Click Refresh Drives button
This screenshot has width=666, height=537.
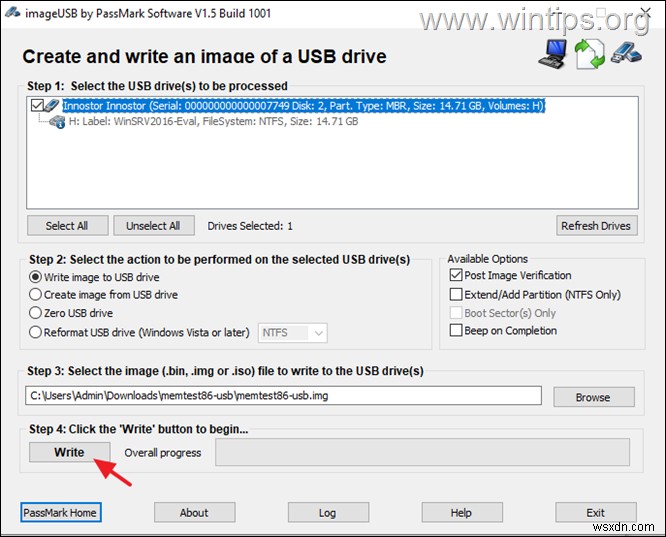(596, 226)
